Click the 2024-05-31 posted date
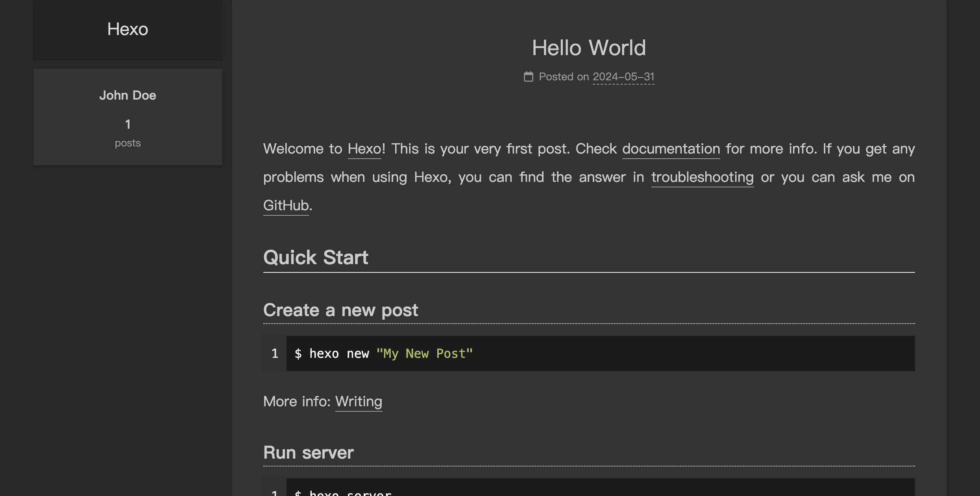This screenshot has width=980, height=496. (x=623, y=77)
